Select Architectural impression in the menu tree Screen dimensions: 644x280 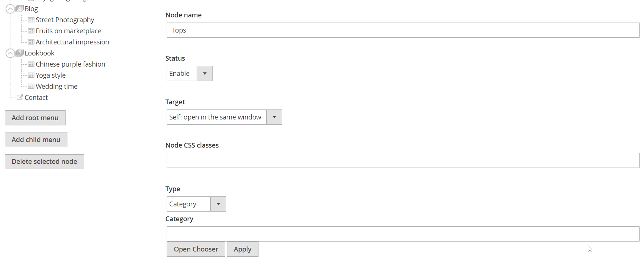point(72,42)
